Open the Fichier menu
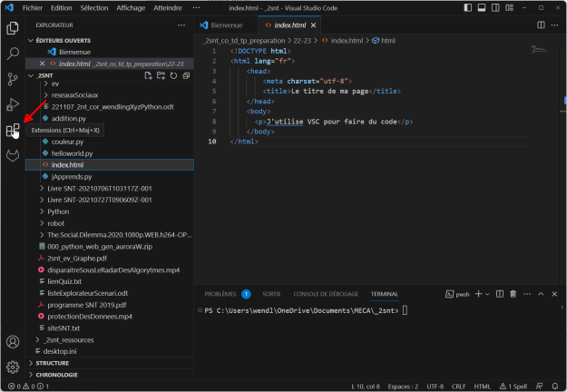 click(x=33, y=8)
